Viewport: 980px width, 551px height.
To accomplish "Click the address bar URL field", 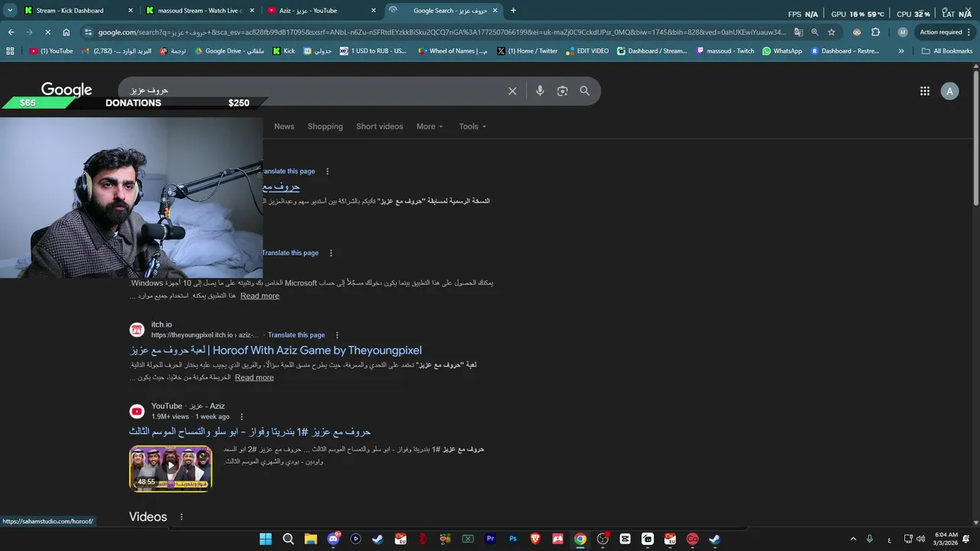I will (442, 32).
